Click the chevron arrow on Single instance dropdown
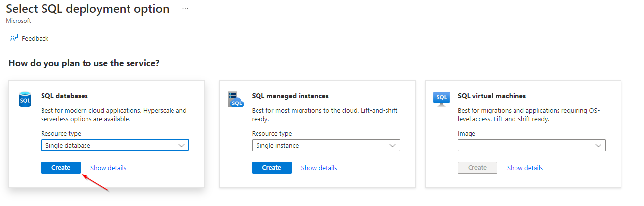644x206 pixels. coord(392,145)
